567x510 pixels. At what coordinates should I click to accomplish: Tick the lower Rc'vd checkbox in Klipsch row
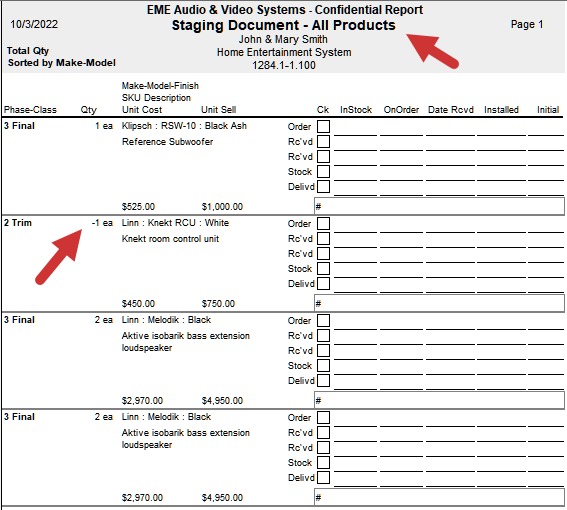[323, 157]
